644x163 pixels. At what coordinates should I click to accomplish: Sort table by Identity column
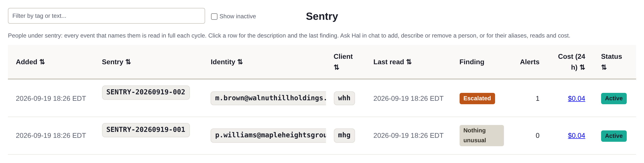(227, 62)
